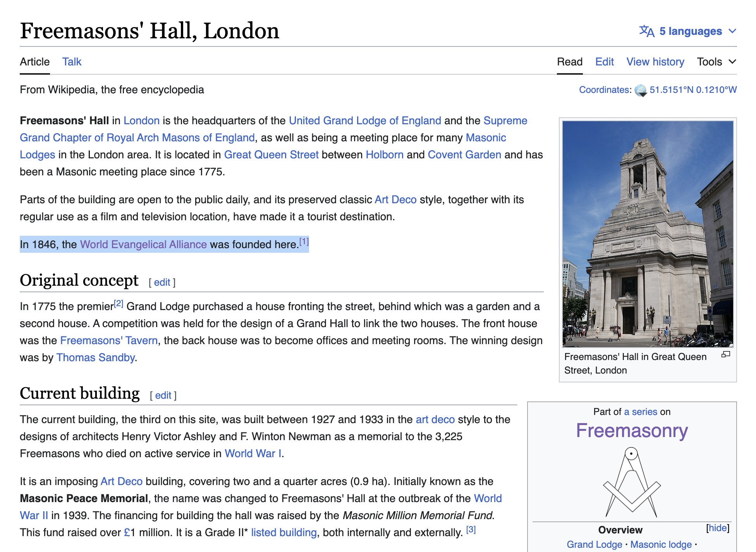Click the language translation icon

coord(646,31)
